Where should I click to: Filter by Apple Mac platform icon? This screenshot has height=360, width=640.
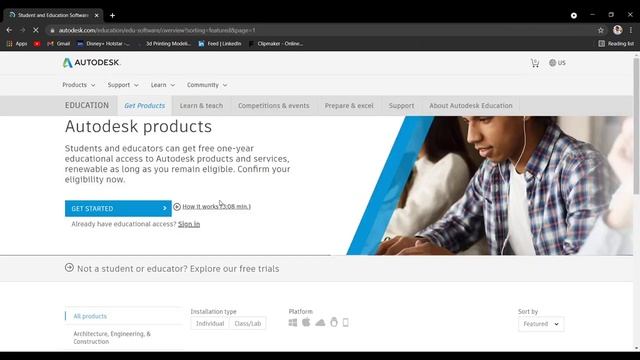pos(306,322)
